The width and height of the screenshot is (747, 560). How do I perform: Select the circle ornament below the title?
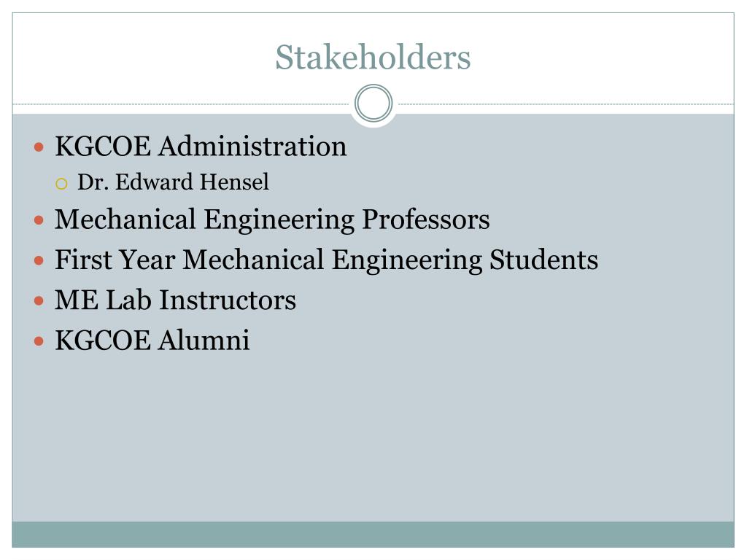pos(373,103)
